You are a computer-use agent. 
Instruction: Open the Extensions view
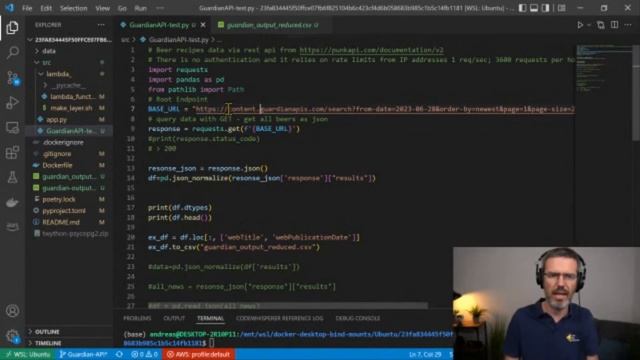[13, 153]
